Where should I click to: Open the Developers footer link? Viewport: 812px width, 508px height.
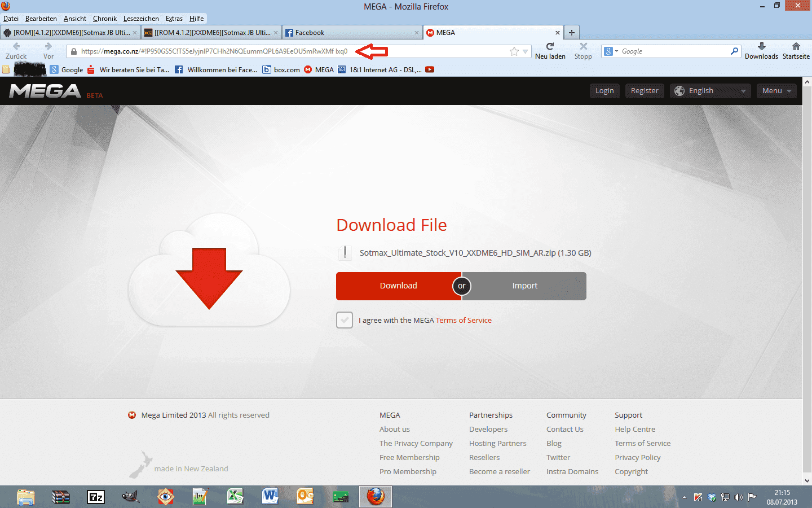(488, 429)
